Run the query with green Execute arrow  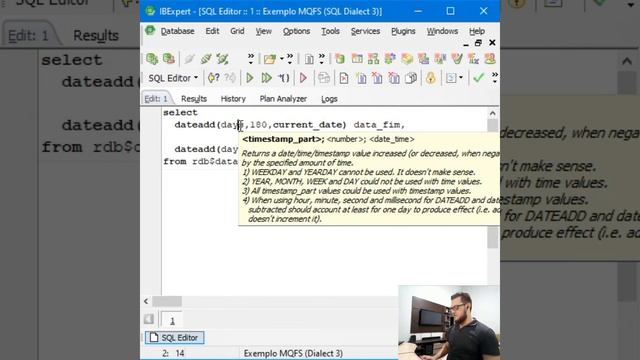click(x=249, y=78)
